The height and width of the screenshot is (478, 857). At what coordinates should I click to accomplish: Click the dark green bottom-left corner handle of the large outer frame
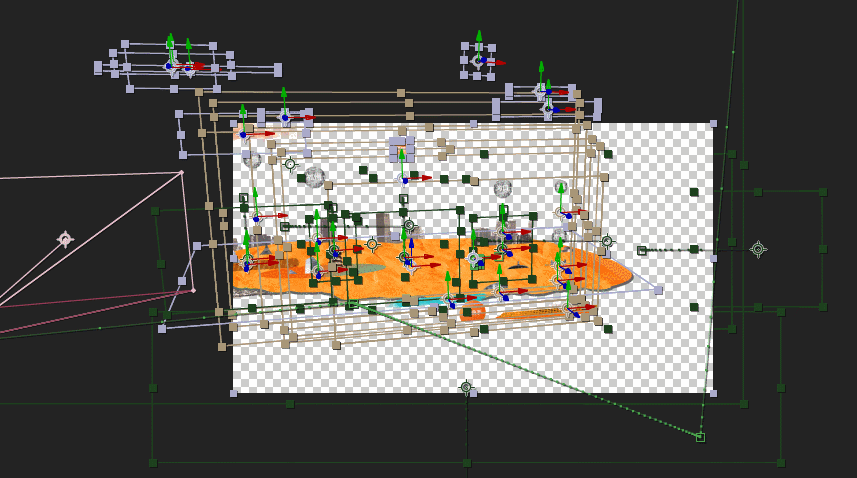click(x=153, y=463)
